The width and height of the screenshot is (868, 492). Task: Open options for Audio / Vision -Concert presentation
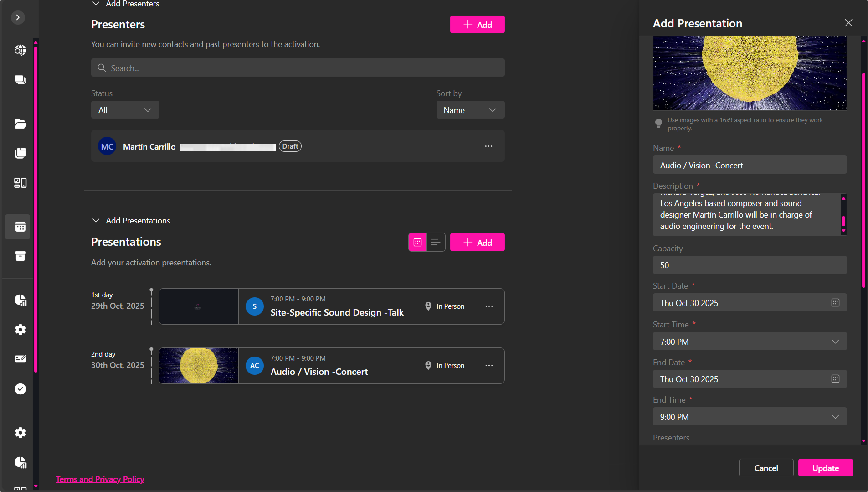(489, 366)
